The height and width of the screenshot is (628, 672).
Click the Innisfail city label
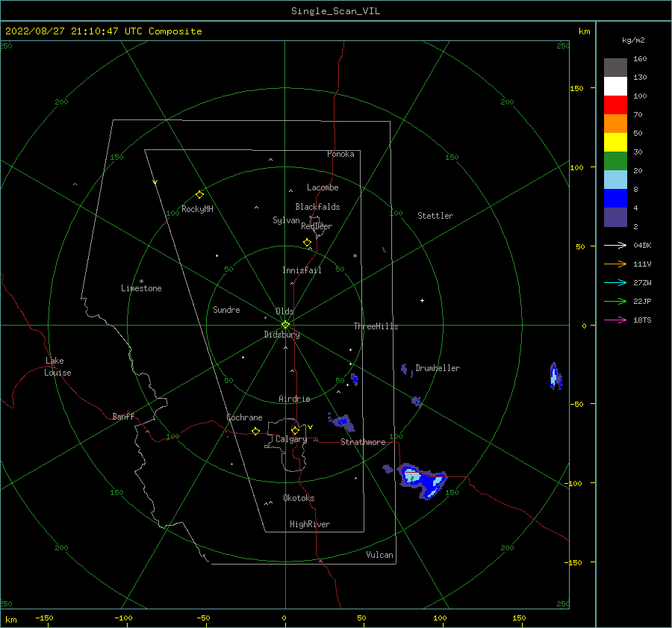tap(302, 270)
